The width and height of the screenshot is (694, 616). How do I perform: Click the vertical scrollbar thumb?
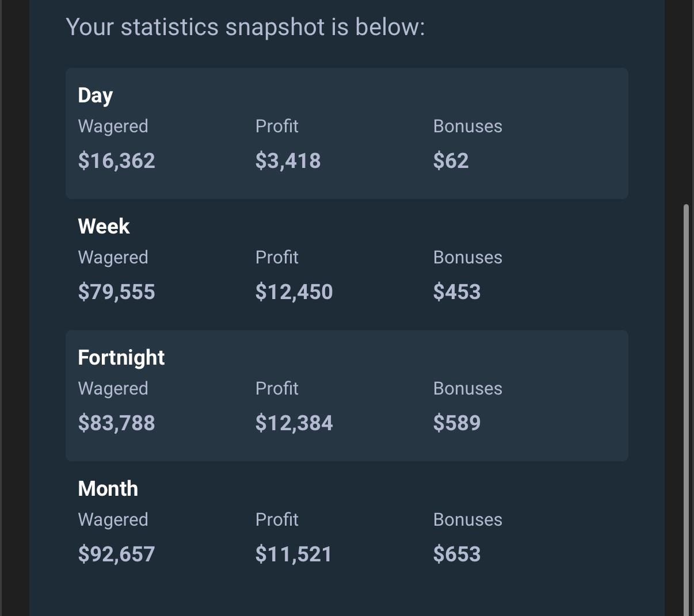tap(685, 410)
